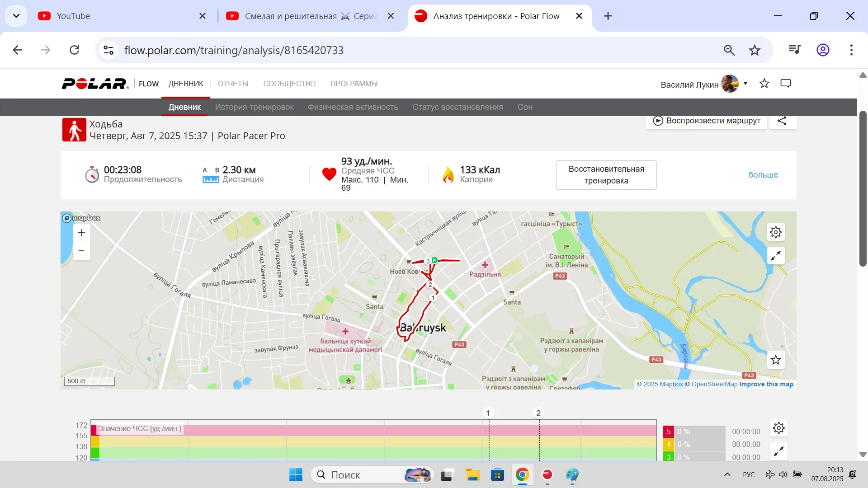This screenshot has height=488, width=868.
Task: Switch to История тренировок tab
Action: (x=254, y=107)
